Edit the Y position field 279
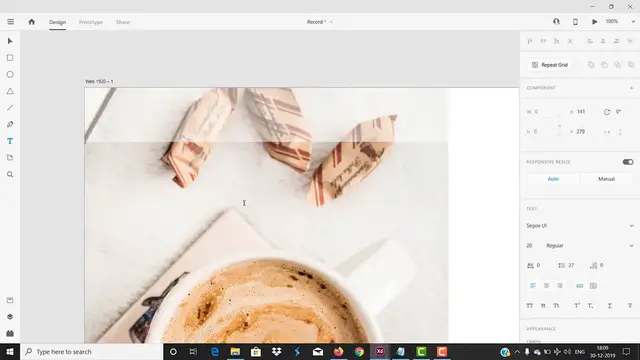The image size is (640, 360). tap(581, 132)
